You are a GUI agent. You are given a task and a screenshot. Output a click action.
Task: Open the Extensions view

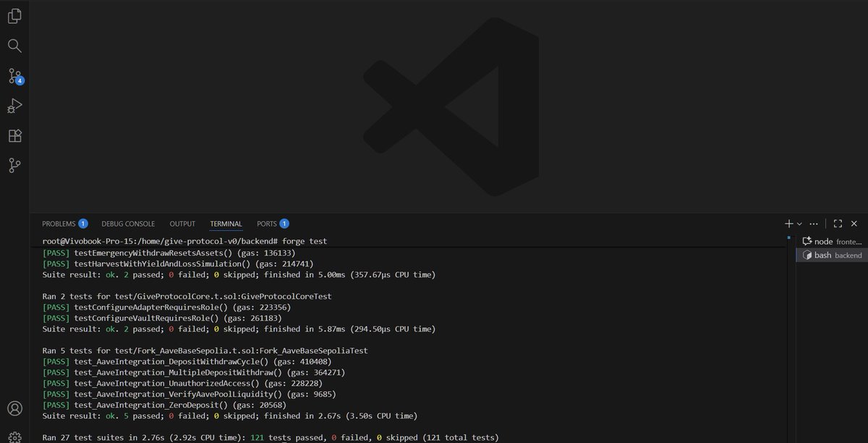[x=14, y=136]
